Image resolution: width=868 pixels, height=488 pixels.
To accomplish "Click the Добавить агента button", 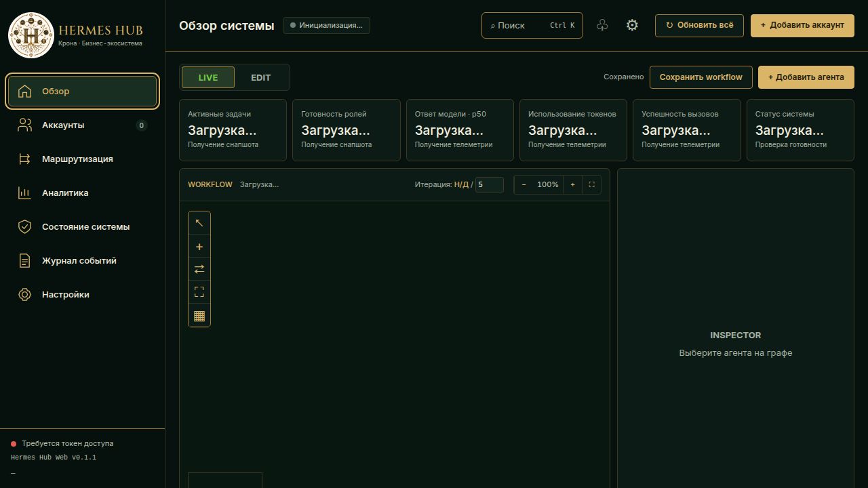I will coord(806,77).
